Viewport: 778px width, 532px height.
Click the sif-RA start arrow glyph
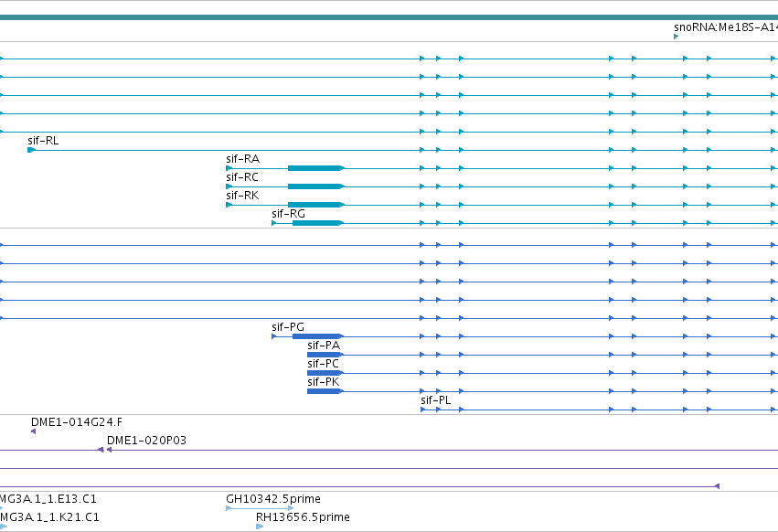(x=229, y=168)
